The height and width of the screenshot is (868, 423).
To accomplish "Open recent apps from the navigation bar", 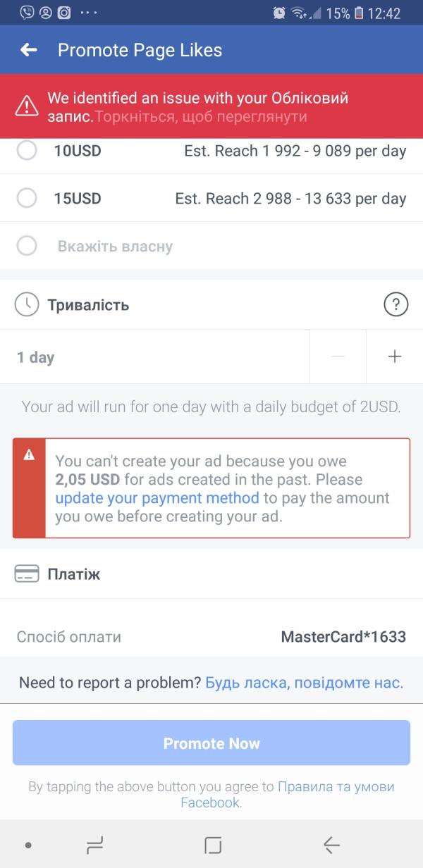I will click(94, 845).
